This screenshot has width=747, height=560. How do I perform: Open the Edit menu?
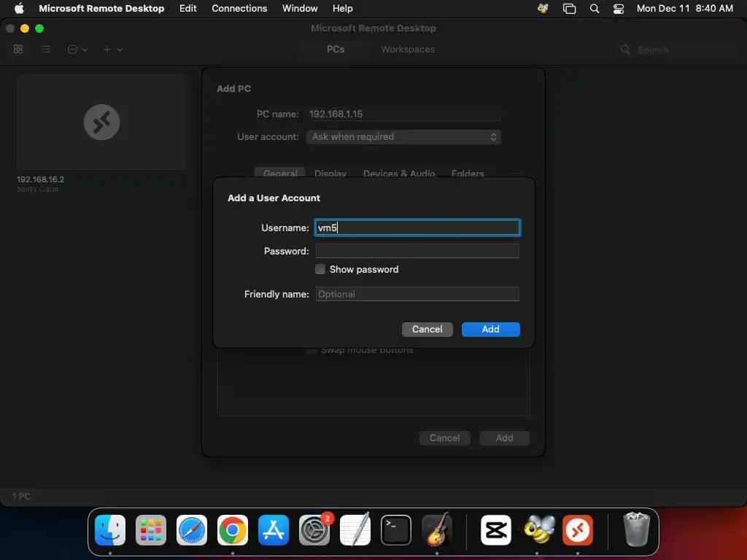click(x=187, y=8)
